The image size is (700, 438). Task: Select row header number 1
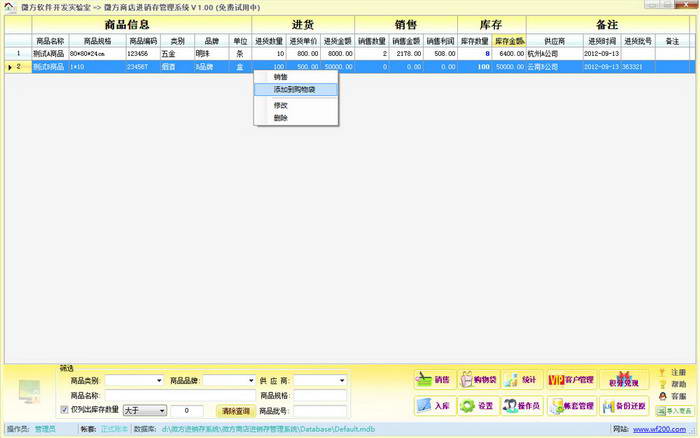tap(18, 54)
